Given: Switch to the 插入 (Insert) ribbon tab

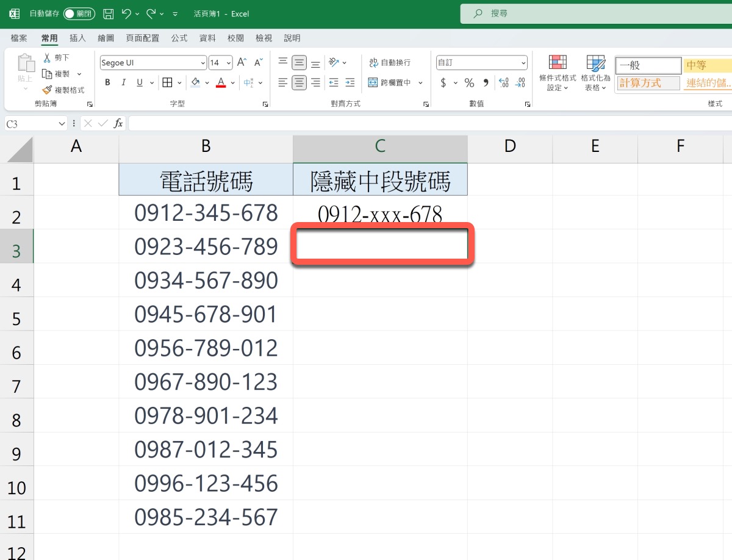Looking at the screenshot, I should coord(77,38).
